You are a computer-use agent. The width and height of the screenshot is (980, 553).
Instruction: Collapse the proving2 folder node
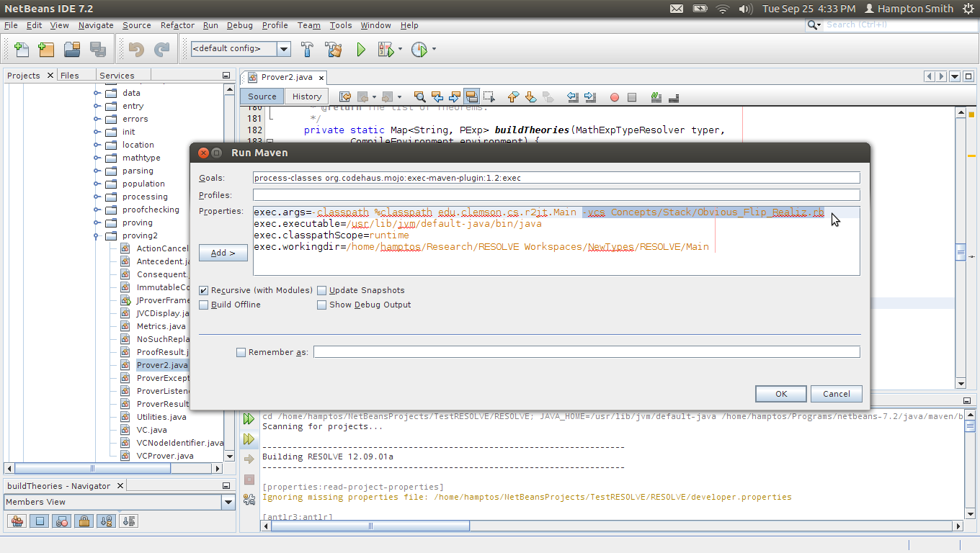(x=97, y=235)
